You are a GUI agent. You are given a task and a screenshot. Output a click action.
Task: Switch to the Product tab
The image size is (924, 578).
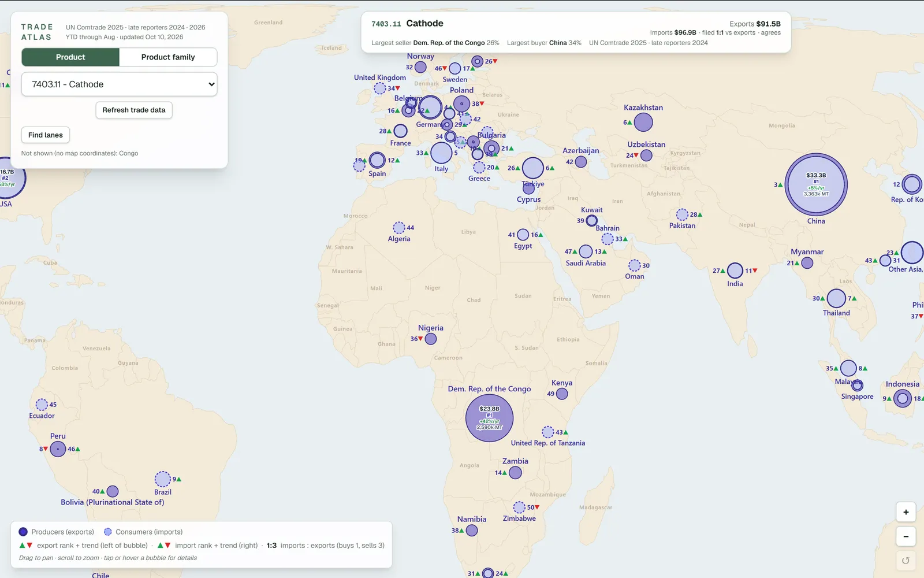[70, 57]
